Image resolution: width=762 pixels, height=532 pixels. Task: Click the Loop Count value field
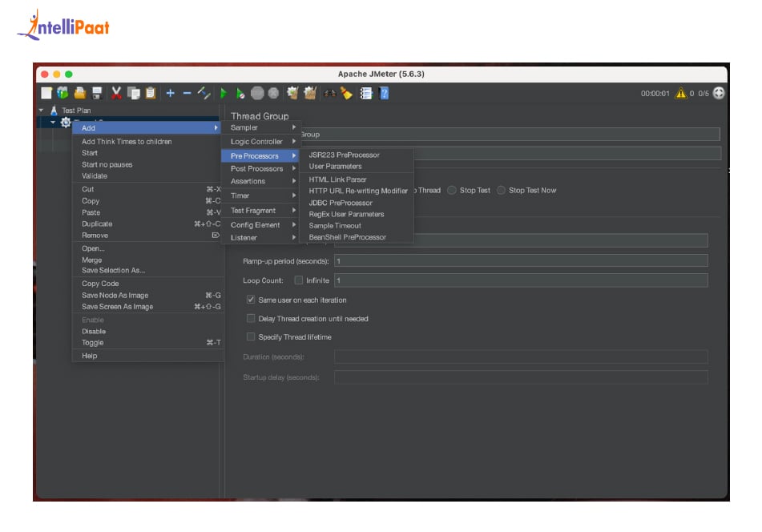pos(521,280)
